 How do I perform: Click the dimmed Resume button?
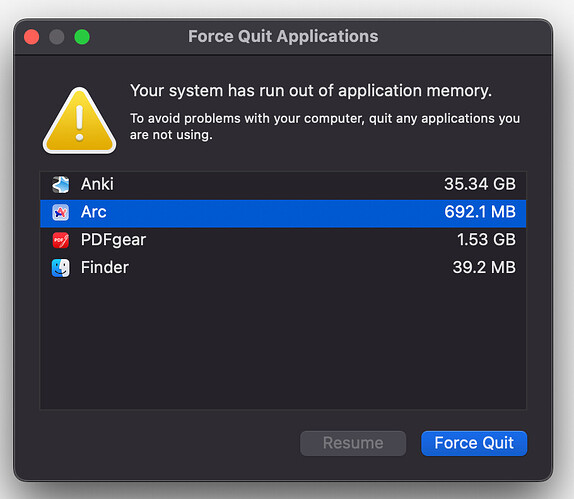(353, 443)
